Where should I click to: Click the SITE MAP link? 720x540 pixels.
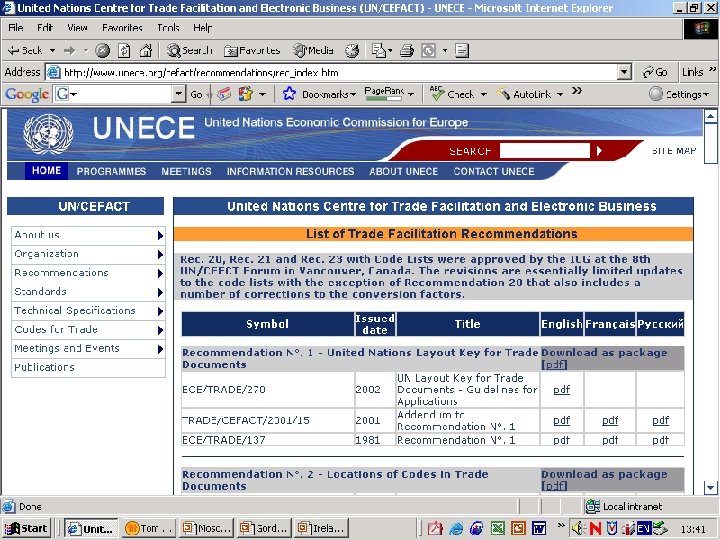pyautogui.click(x=674, y=151)
